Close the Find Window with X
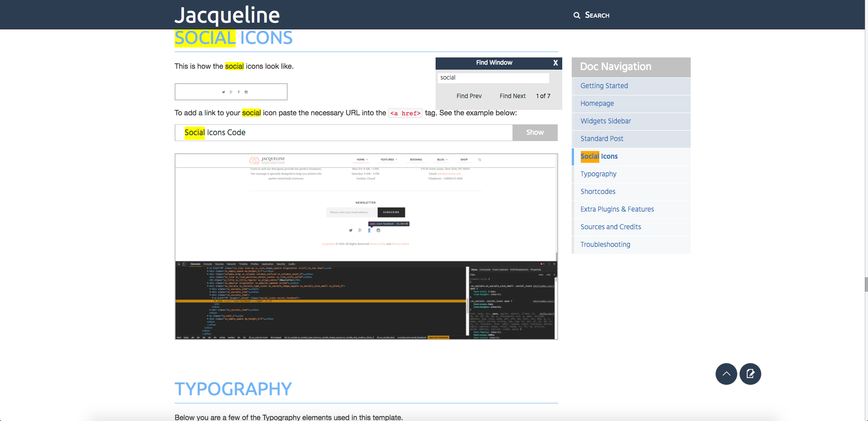Screen dimensions: 868x421 click(x=555, y=63)
